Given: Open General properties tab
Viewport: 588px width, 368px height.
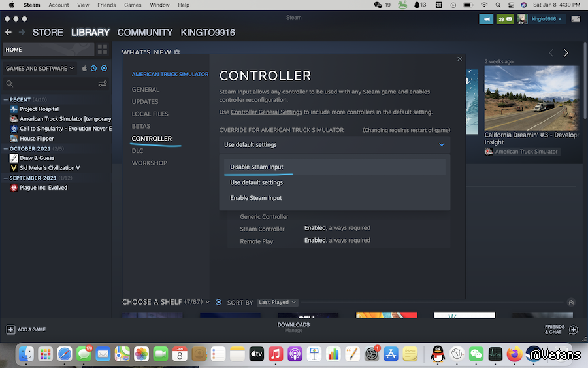Looking at the screenshot, I should click(146, 90).
